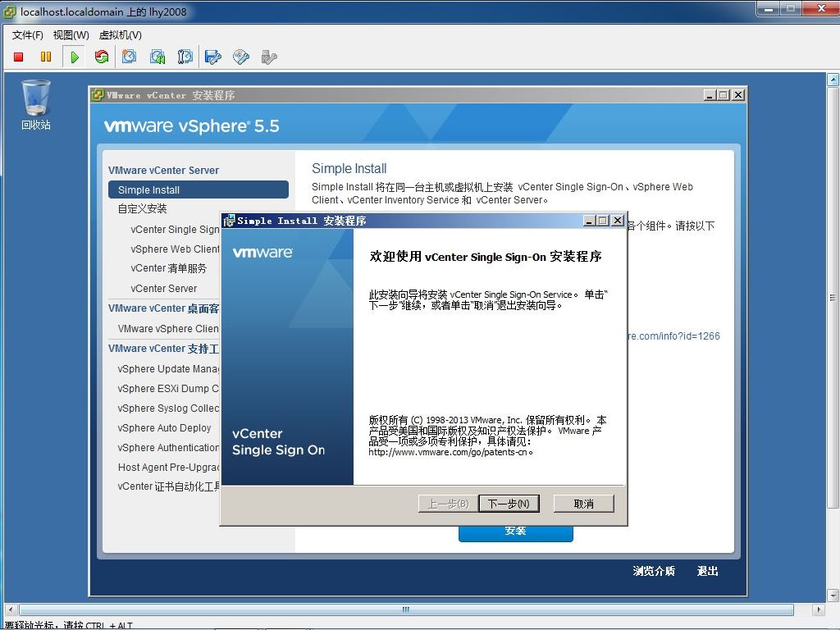Select Host Agent Pre-Upgrade Checker entry
This screenshot has height=630, width=840.
[x=168, y=467]
